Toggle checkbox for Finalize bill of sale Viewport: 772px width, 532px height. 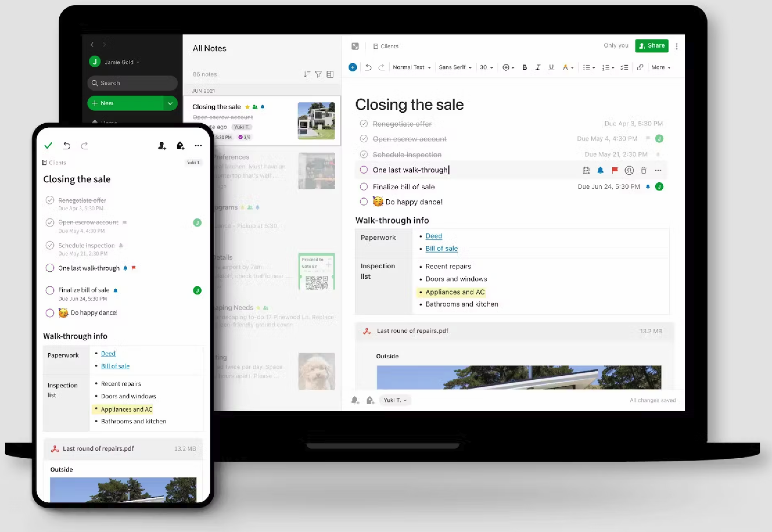pos(363,186)
